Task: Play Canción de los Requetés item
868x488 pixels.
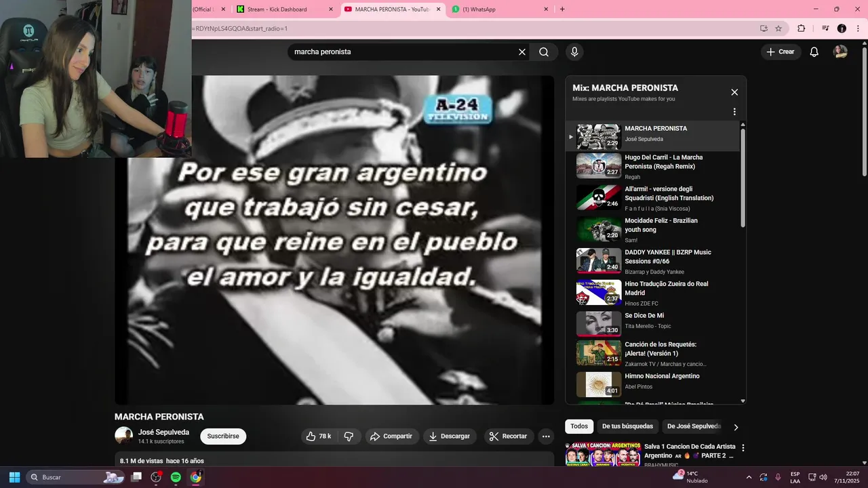Action: click(654, 353)
